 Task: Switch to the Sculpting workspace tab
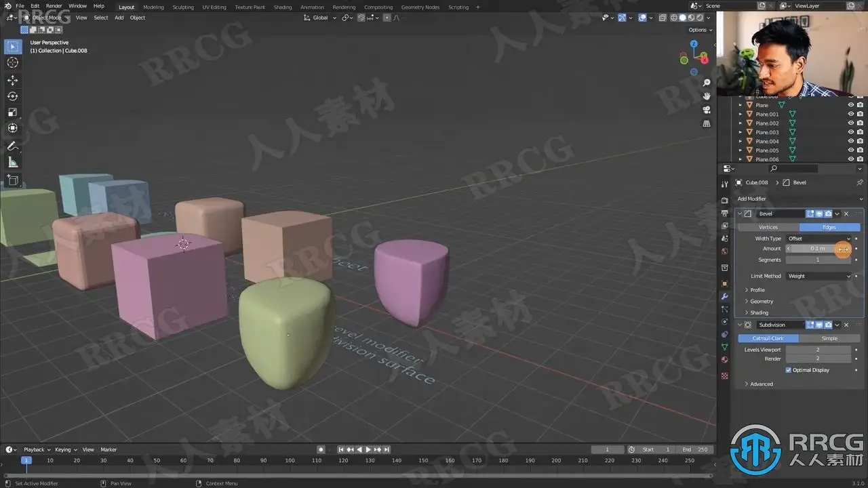183,7
